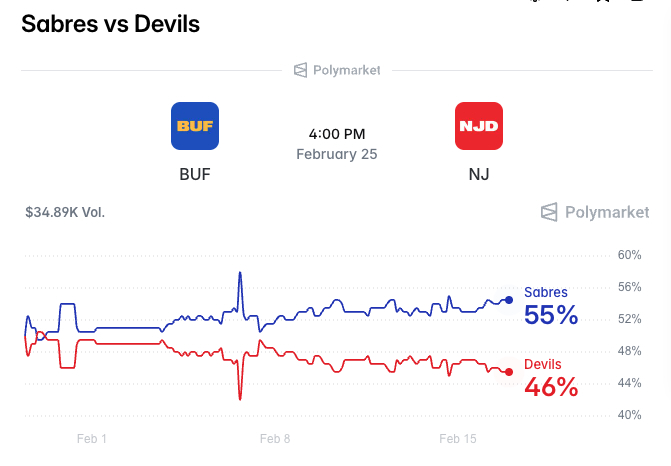Click the 4:00 PM game time
This screenshot has height=466, width=671.
pyautogui.click(x=336, y=134)
